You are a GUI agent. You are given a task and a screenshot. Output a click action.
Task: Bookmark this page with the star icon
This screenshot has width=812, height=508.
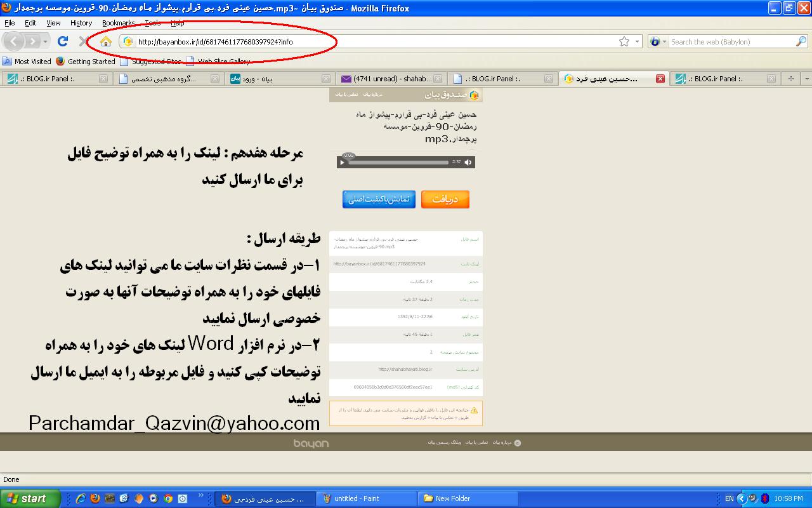point(624,41)
